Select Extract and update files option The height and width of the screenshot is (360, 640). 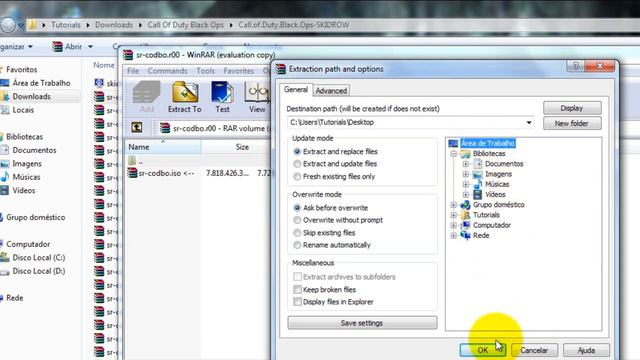coord(297,164)
